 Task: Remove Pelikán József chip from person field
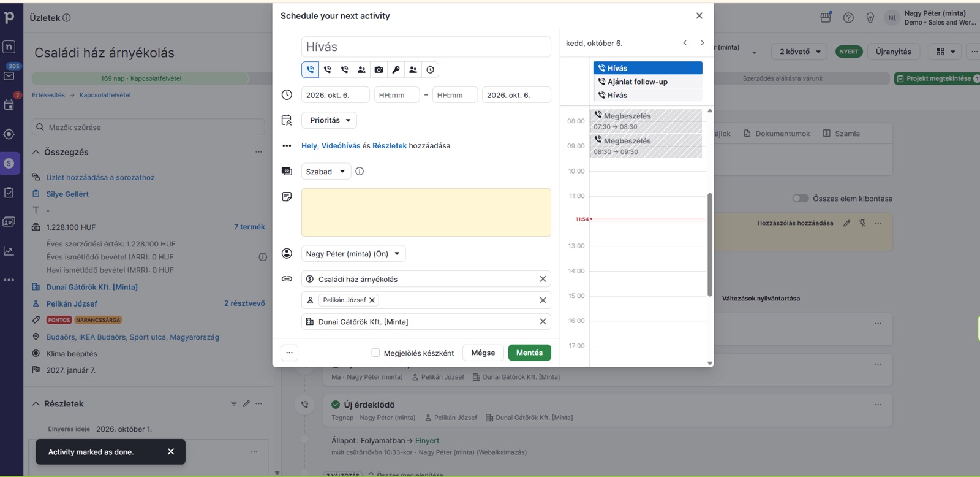(x=372, y=300)
